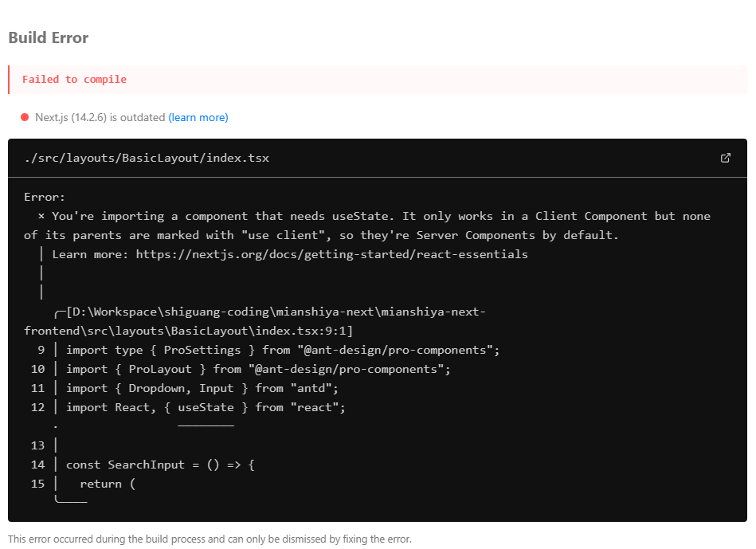This screenshot has height=549, width=756.
Task: Click the return ( statement on line 15
Action: tap(108, 484)
